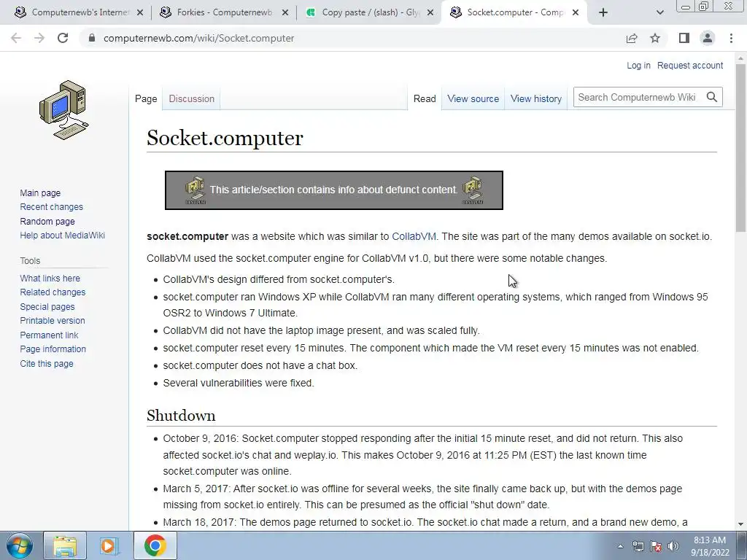Follow the CollabVM link in the article

pyautogui.click(x=414, y=236)
